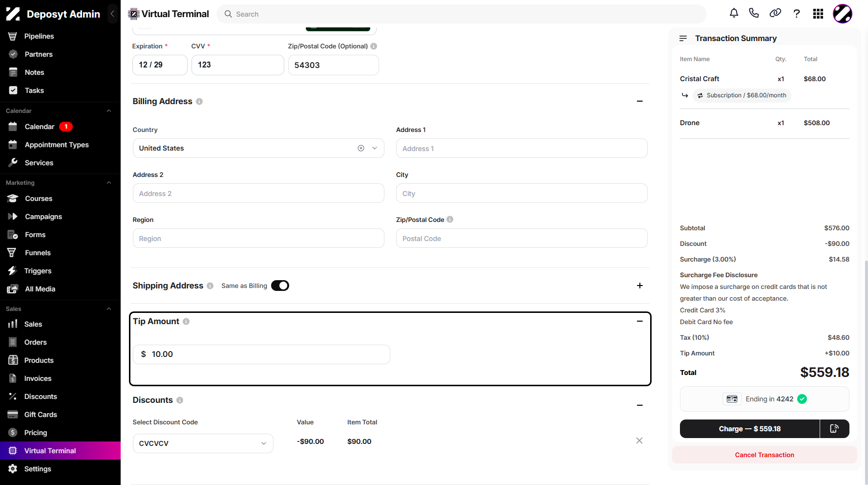Click the Charge — $559.18 button
Image resolution: width=868 pixels, height=485 pixels.
(x=750, y=429)
